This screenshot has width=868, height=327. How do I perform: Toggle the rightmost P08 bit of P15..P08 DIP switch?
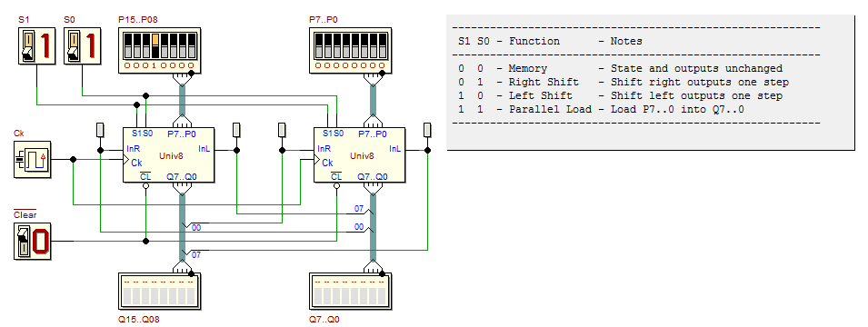point(191,46)
